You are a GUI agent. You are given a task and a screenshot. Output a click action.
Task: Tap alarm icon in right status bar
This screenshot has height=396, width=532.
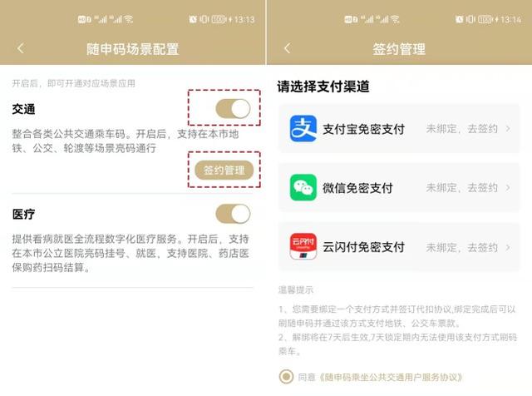[x=460, y=19]
